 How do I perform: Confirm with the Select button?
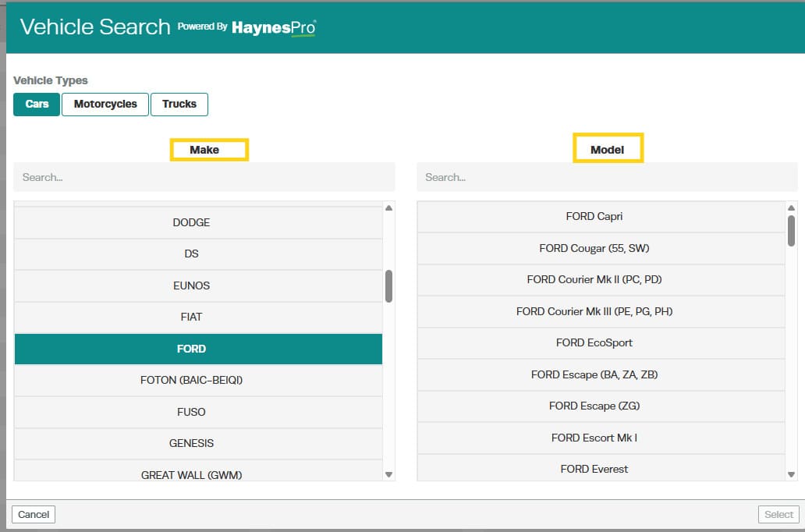tap(778, 515)
